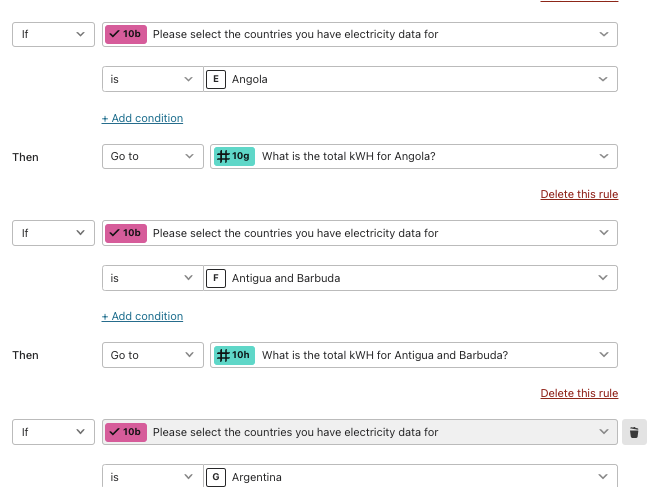The image size is (656, 487).
Task: Click Add condition under the Angola rule
Action: [x=142, y=118]
